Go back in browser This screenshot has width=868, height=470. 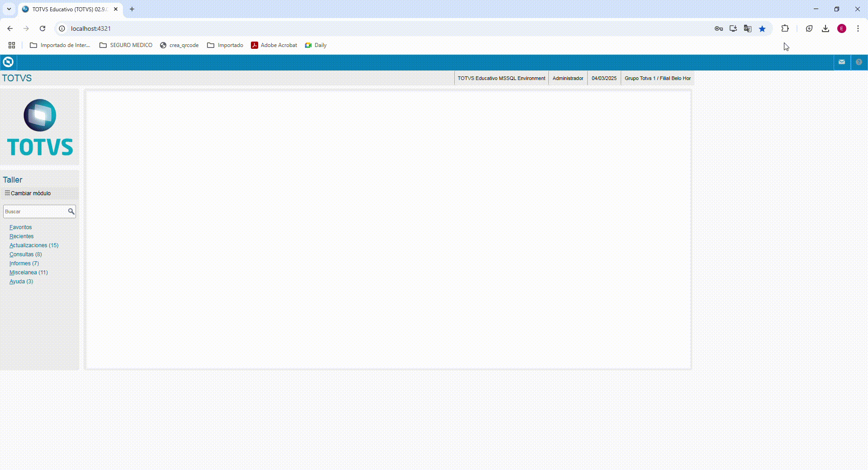click(10, 28)
